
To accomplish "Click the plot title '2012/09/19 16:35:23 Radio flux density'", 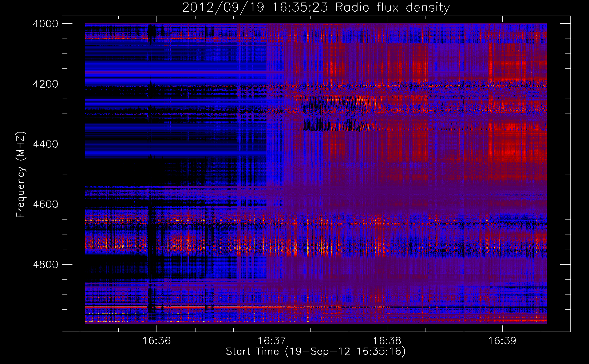I will (316, 8).
